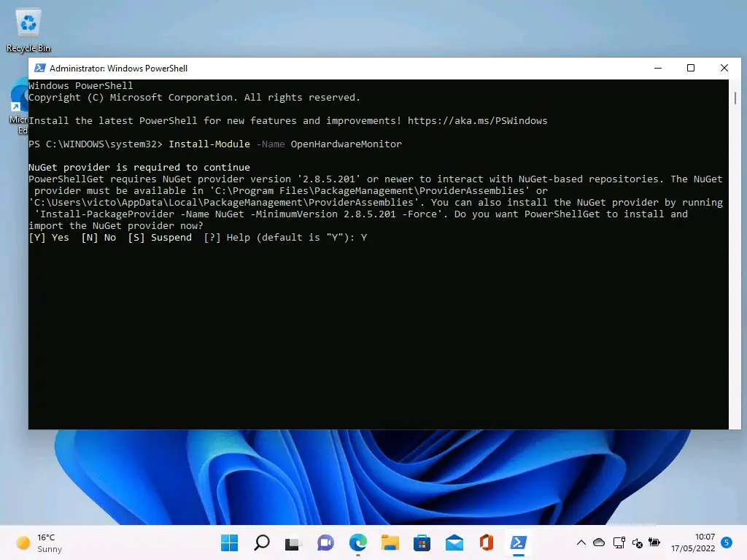
Task: Launch Office app from taskbar
Action: [x=487, y=542]
